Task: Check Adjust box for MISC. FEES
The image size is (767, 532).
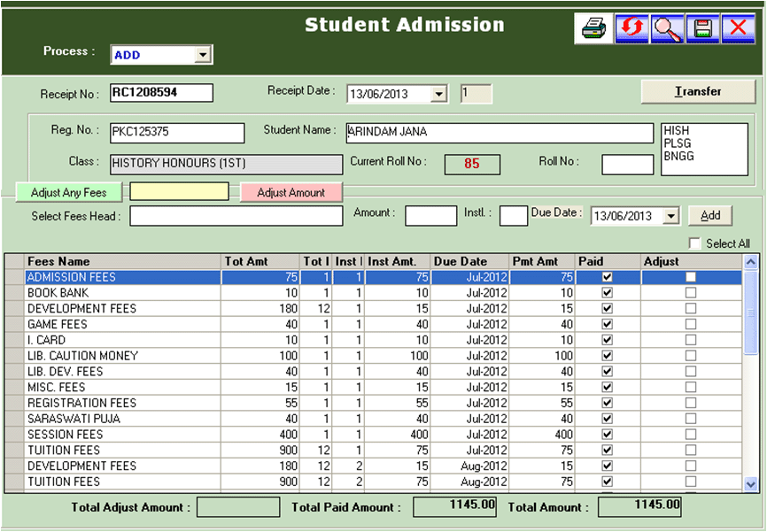Action: pyautogui.click(x=691, y=387)
